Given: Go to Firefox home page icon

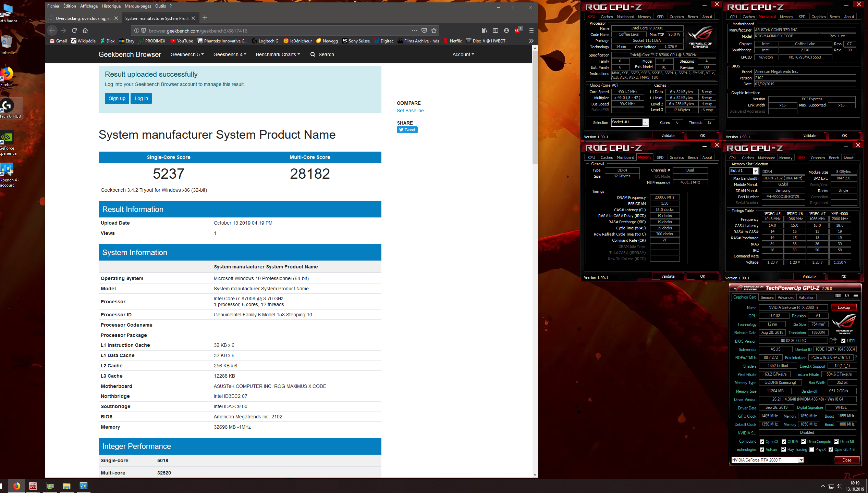Looking at the screenshot, I should pyautogui.click(x=85, y=30).
